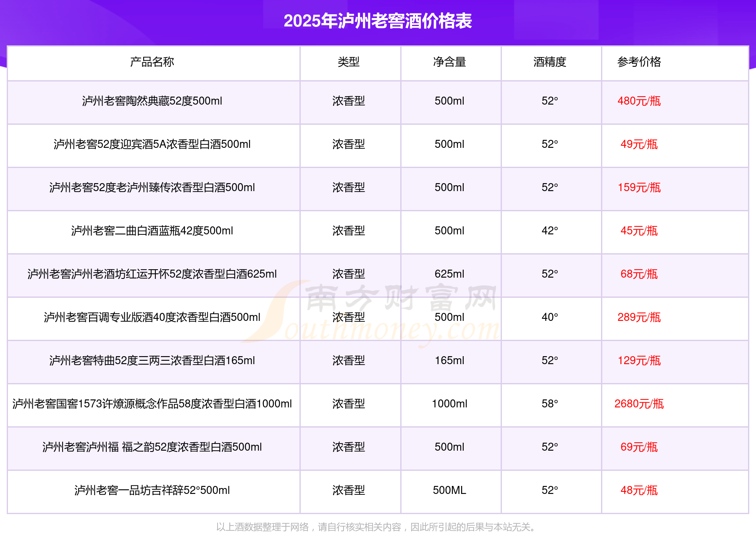Select product 泸州老窖泸州老酒坊红运开怀52度 625ml
Viewport: 756px width, 546px height.
coord(152,274)
